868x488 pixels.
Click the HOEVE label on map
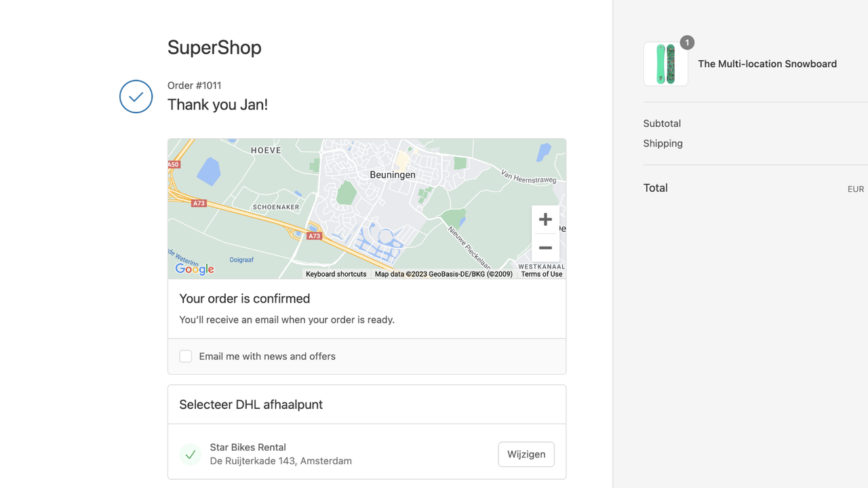[x=266, y=150]
